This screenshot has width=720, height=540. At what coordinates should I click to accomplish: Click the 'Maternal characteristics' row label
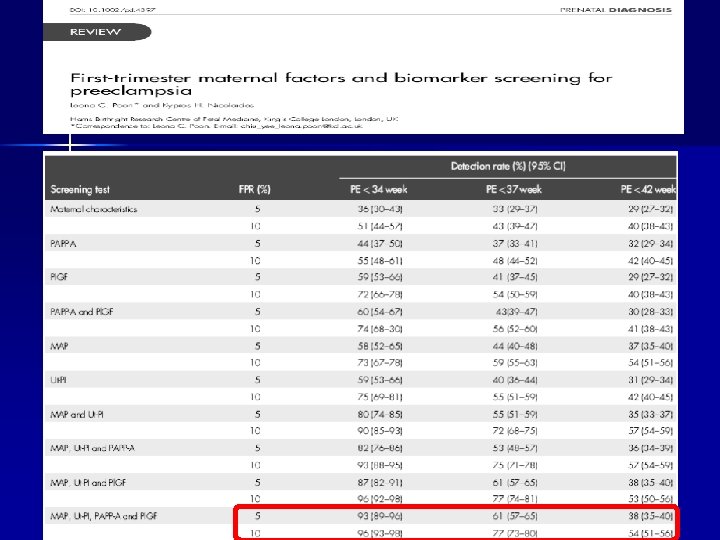pos(94,209)
